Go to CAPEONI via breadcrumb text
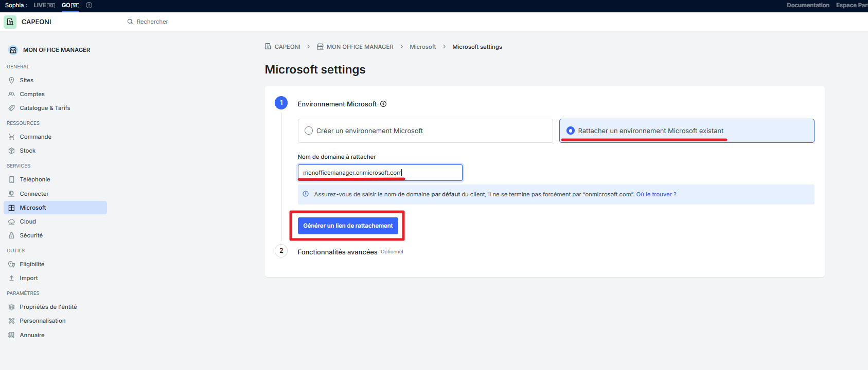Viewport: 868px width, 370px height. [x=288, y=47]
